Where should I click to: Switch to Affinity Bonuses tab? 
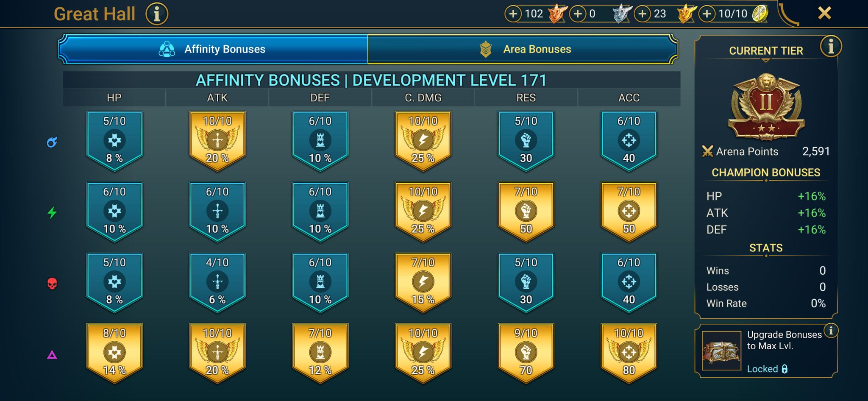pyautogui.click(x=213, y=49)
